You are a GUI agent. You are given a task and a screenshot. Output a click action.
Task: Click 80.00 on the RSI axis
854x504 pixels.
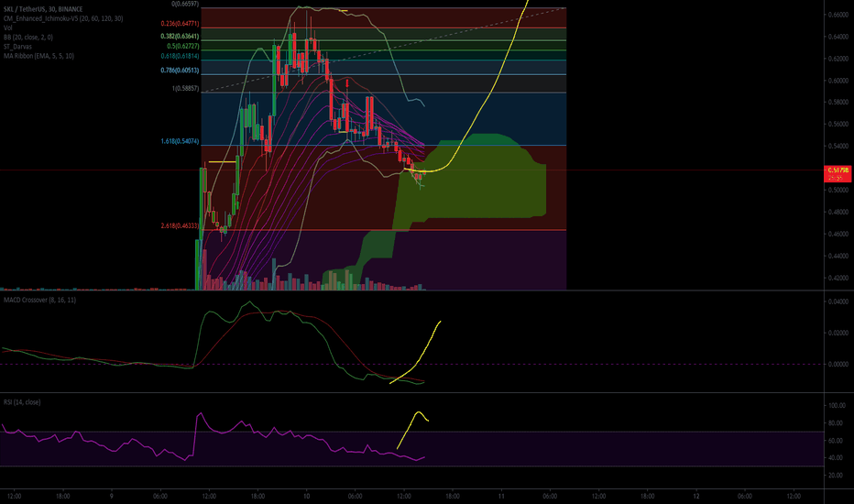[x=838, y=422]
